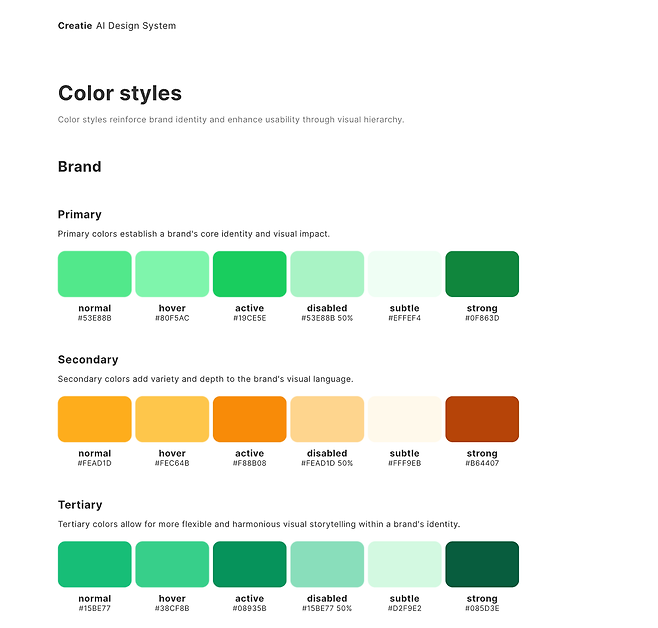Viewport: 658px width, 628px height.
Task: Click the Secondary disabled swatch
Action: coord(327,419)
